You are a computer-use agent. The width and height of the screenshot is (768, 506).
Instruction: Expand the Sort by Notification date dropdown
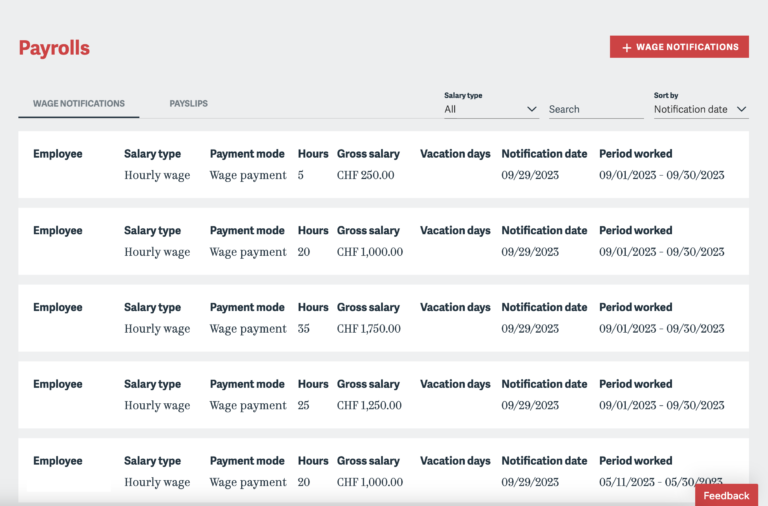(699, 109)
